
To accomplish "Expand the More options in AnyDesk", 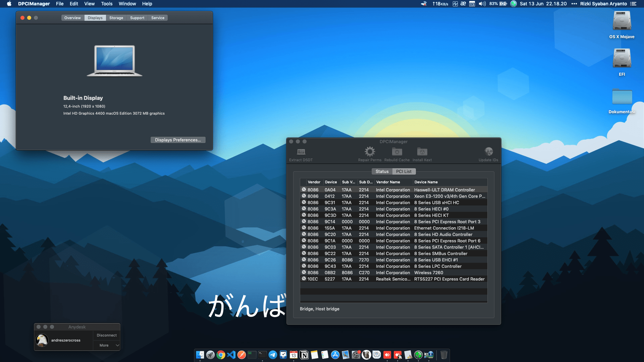I will 106,345.
